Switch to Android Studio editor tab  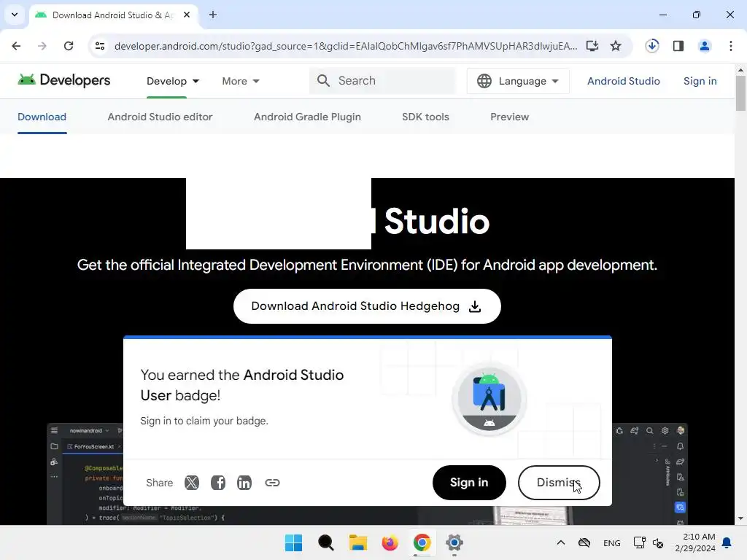(160, 117)
